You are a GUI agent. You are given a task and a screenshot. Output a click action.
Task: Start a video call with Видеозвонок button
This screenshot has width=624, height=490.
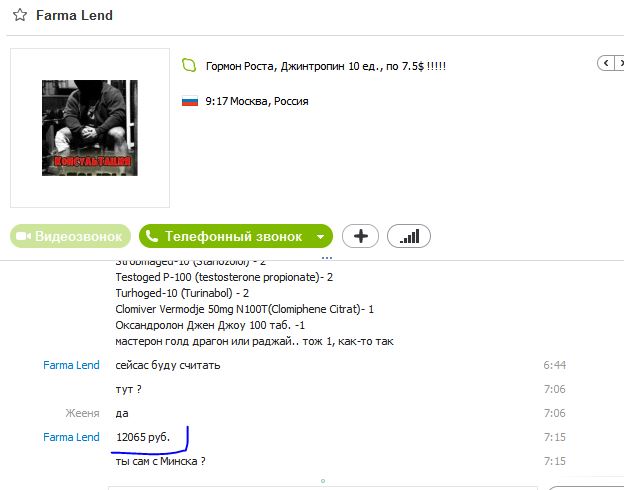(x=70, y=236)
